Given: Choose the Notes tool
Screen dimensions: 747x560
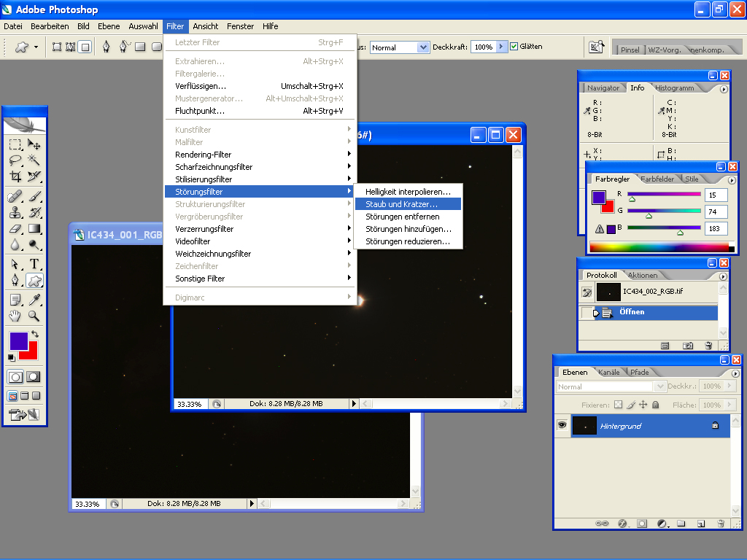Looking at the screenshot, I should (15, 300).
